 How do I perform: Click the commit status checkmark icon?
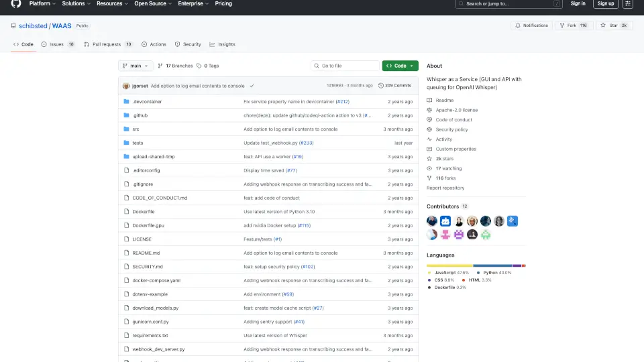pyautogui.click(x=252, y=86)
